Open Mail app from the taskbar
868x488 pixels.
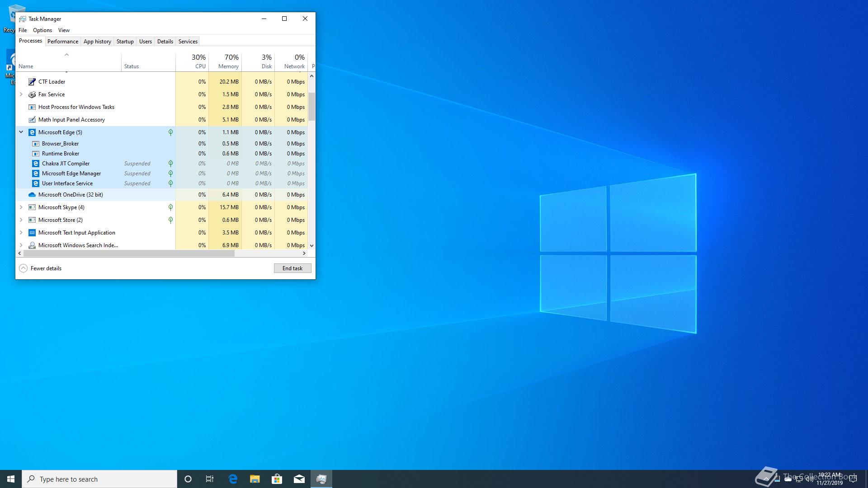point(299,479)
